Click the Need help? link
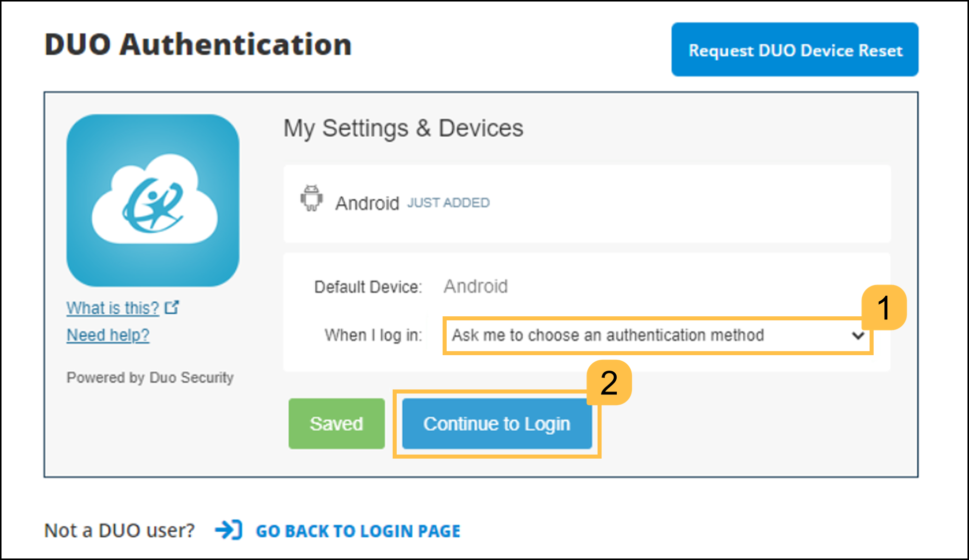This screenshot has width=969, height=560. (x=107, y=334)
